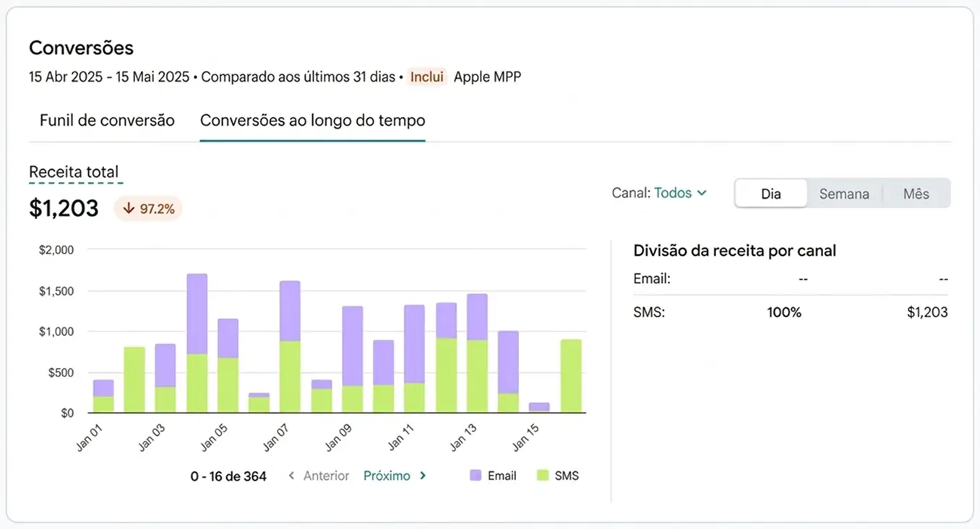
Task: Click the SMS revenue row showing $1,203
Action: (x=788, y=312)
